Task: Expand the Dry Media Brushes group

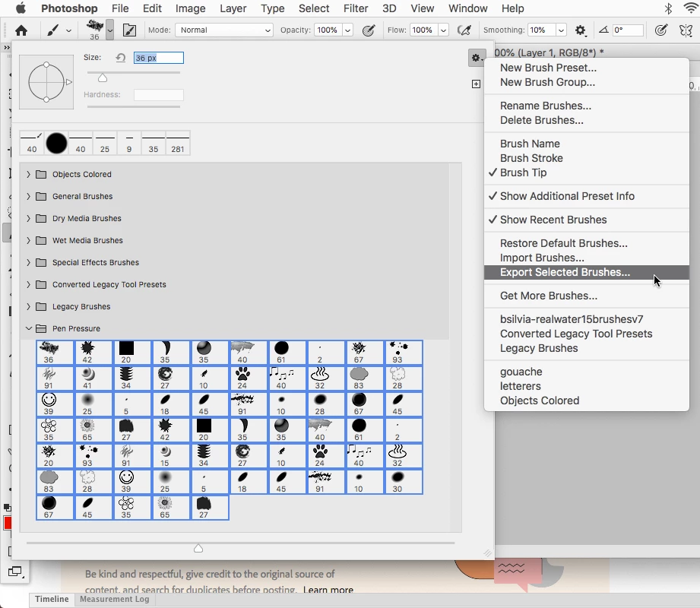Action: [x=29, y=218]
